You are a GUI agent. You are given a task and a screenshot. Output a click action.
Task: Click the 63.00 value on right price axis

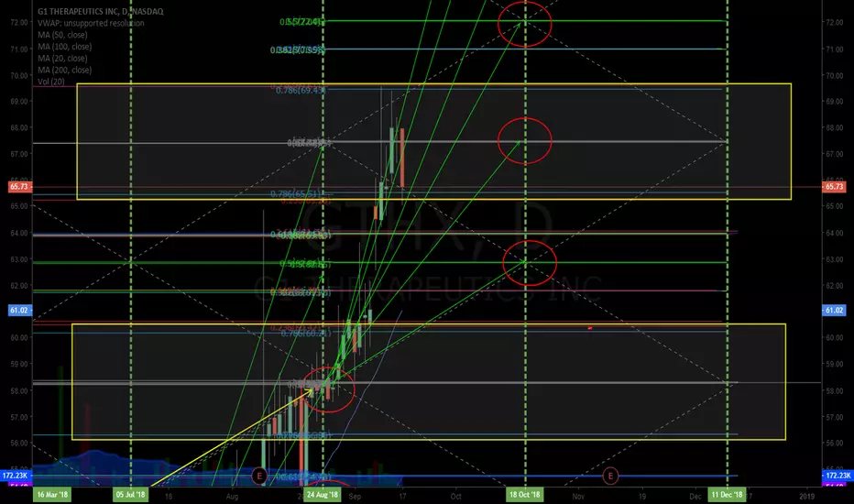[x=834, y=259]
